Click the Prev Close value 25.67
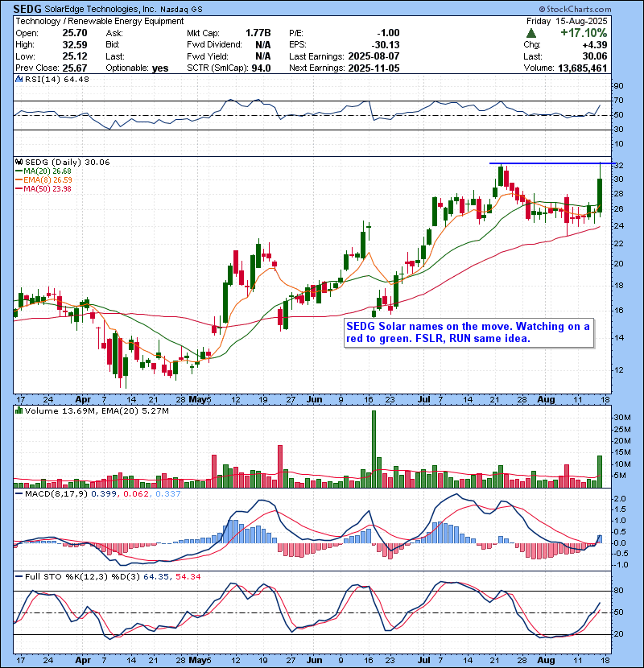 pyautogui.click(x=75, y=68)
